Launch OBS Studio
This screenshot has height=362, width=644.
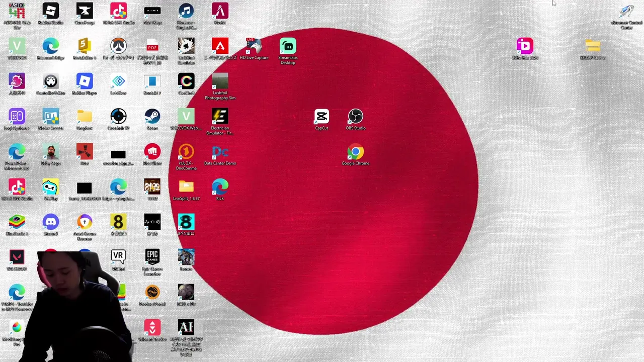(356, 119)
